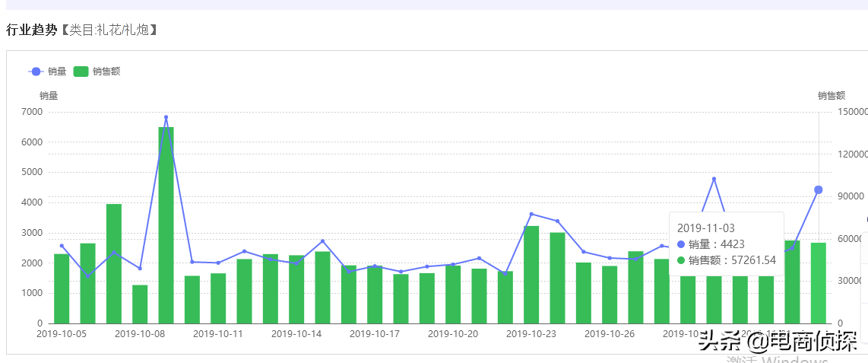Viewport: 868px width, 363px height.
Task: Click the blue 销量 legend marker icon
Action: click(36, 72)
